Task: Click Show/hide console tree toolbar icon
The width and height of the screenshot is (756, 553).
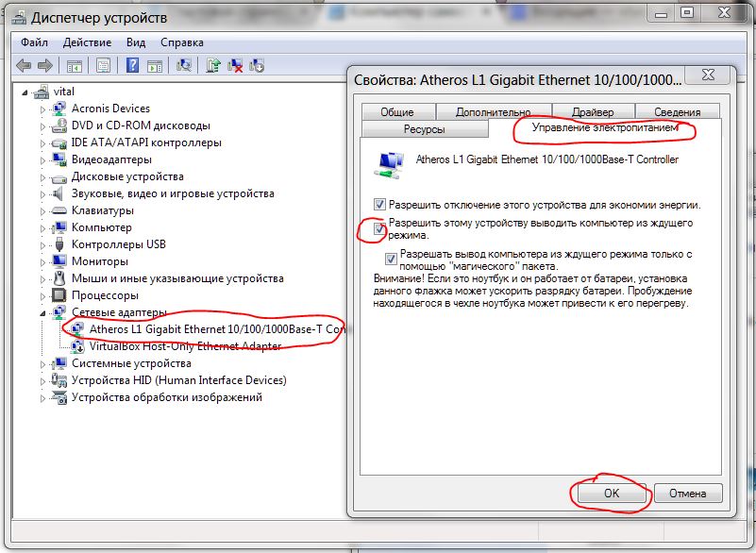Action: 75,65
